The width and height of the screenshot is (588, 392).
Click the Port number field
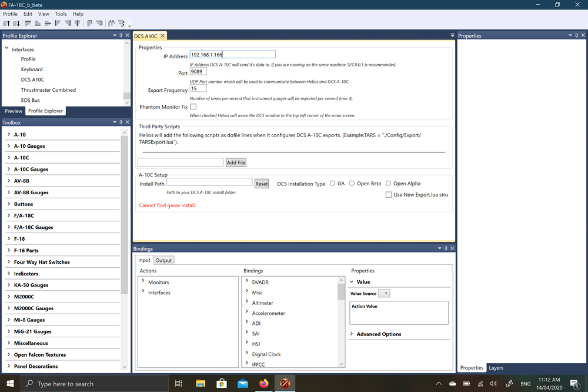tap(198, 71)
